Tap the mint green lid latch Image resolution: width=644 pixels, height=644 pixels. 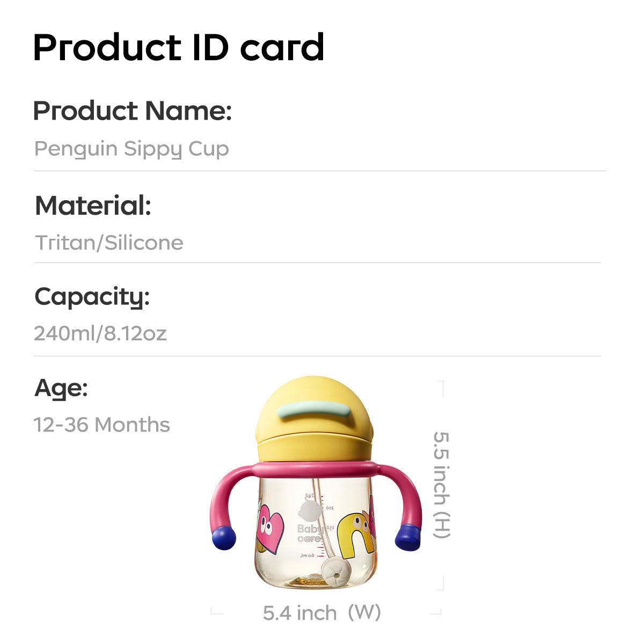coord(313,411)
